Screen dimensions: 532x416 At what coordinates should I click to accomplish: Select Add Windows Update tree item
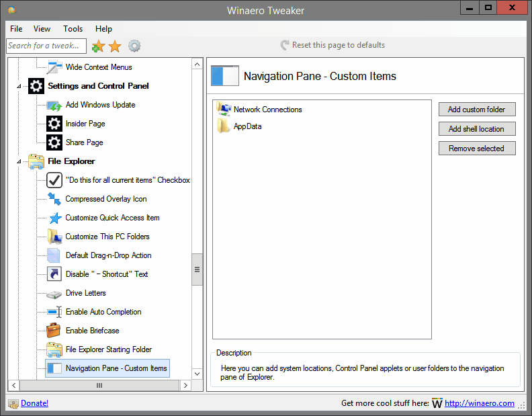pyautogui.click(x=101, y=105)
